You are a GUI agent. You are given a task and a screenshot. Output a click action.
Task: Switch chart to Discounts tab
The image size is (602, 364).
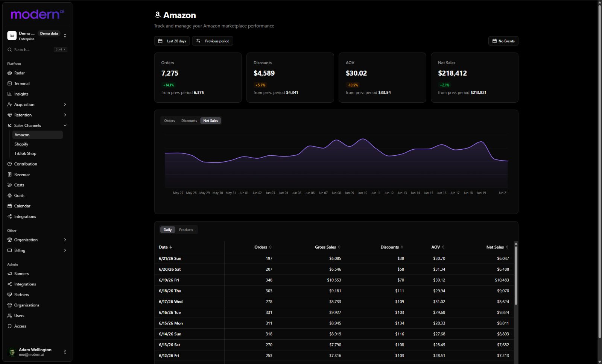189,121
